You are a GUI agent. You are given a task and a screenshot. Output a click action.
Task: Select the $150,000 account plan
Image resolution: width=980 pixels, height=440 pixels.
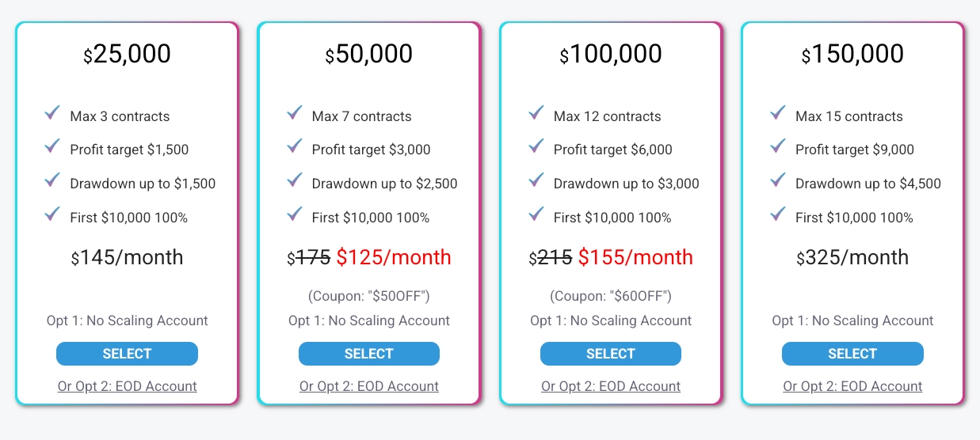click(852, 354)
